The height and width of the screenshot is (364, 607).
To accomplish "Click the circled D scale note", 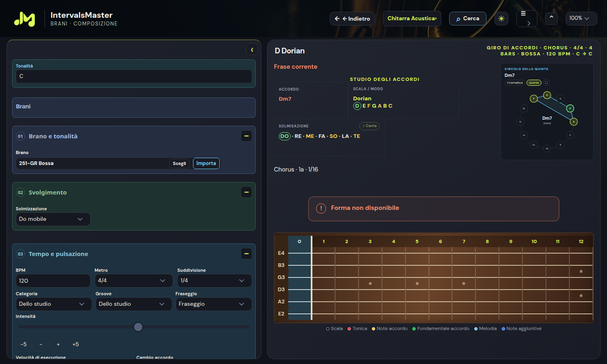I will [x=357, y=106].
